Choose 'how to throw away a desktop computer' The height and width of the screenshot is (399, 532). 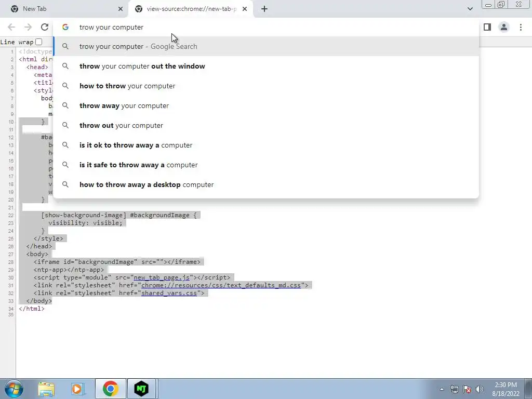point(267,184)
